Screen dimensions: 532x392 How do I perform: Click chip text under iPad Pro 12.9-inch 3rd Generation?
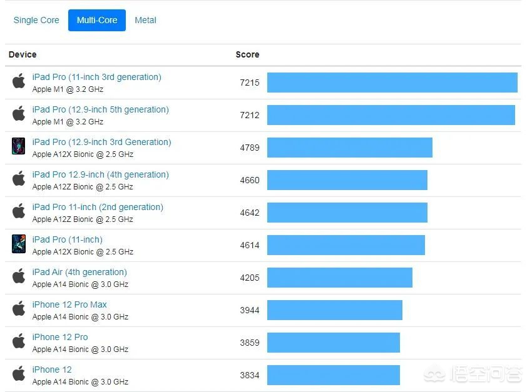pos(83,154)
